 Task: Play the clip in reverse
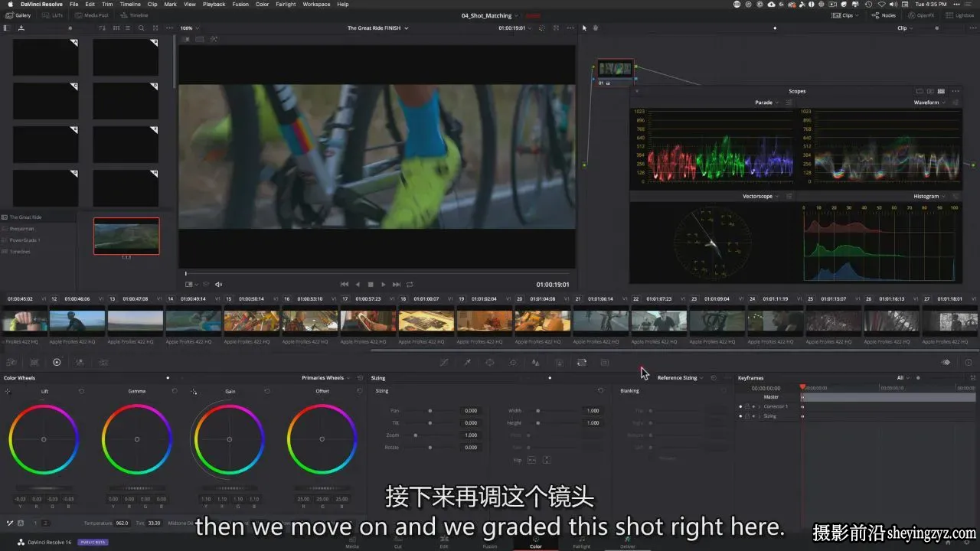pos(358,285)
